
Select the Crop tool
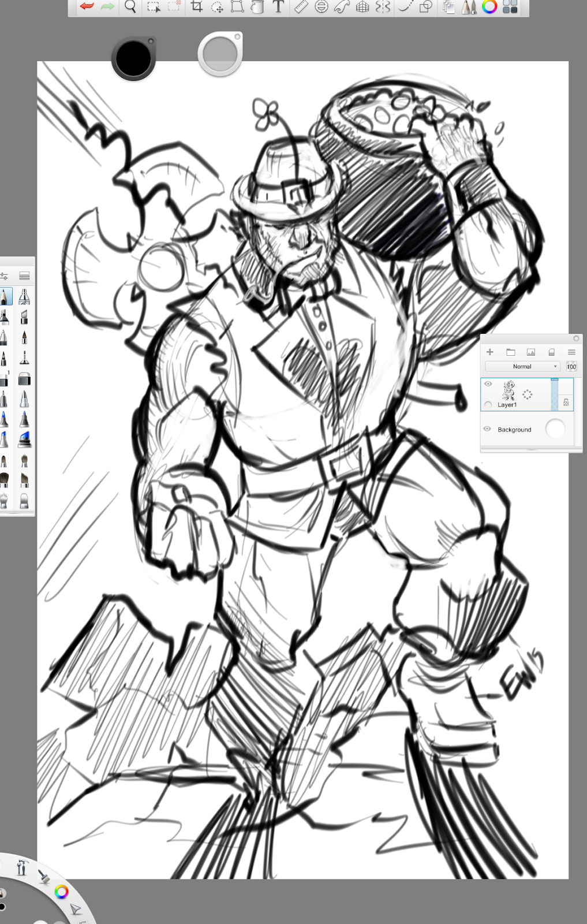click(197, 7)
